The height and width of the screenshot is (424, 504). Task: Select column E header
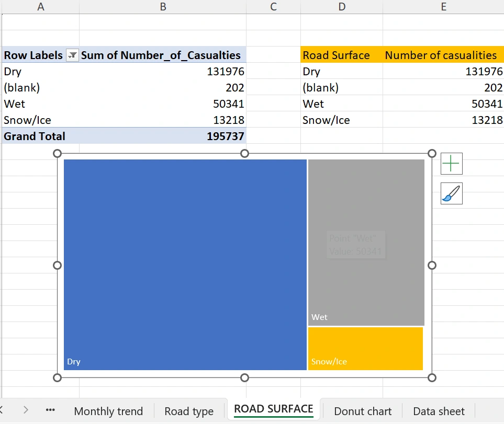444,7
